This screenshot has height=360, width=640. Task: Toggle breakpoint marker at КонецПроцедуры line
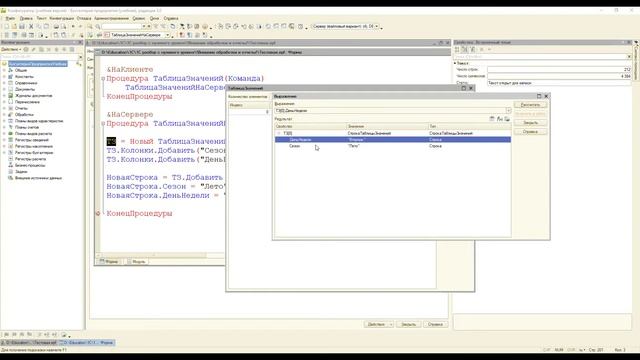point(98,213)
